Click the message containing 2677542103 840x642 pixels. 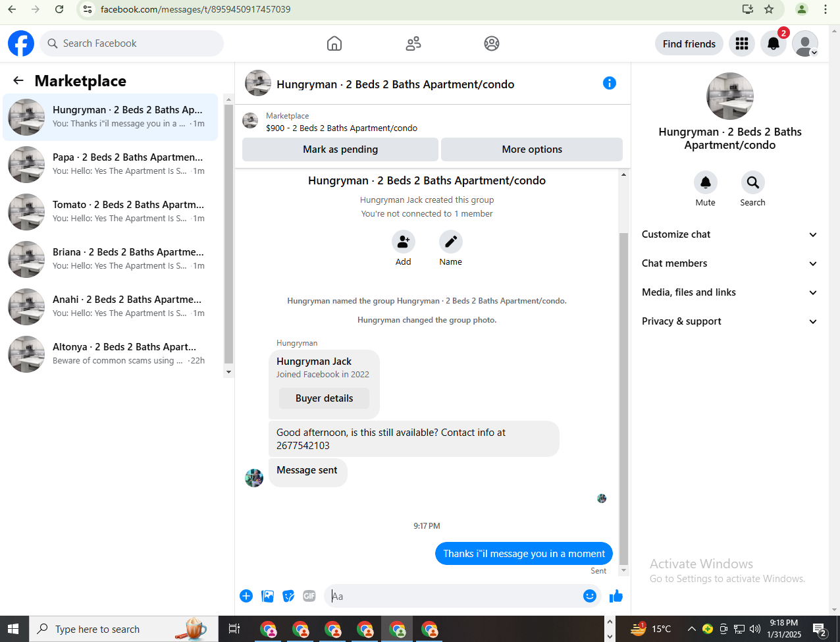point(414,439)
